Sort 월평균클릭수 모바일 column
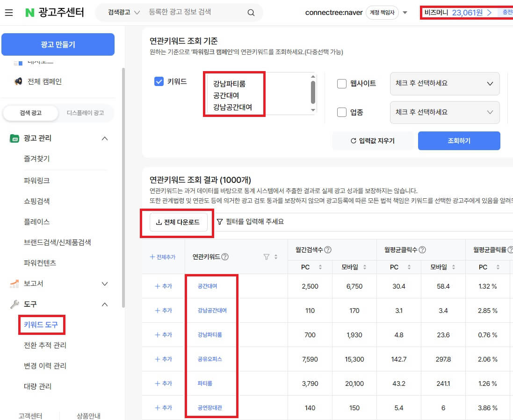Image resolution: width=513 pixels, height=420 pixels. (454, 267)
